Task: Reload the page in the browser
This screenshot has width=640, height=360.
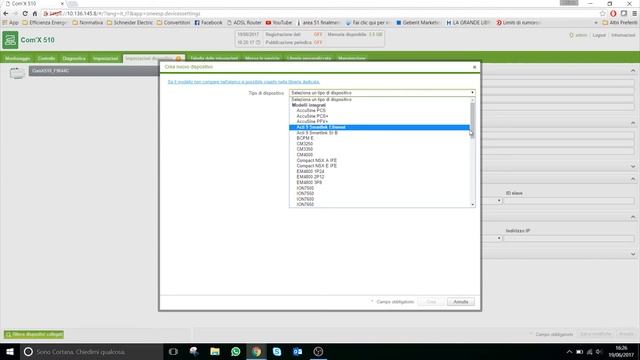Action: tap(25, 13)
